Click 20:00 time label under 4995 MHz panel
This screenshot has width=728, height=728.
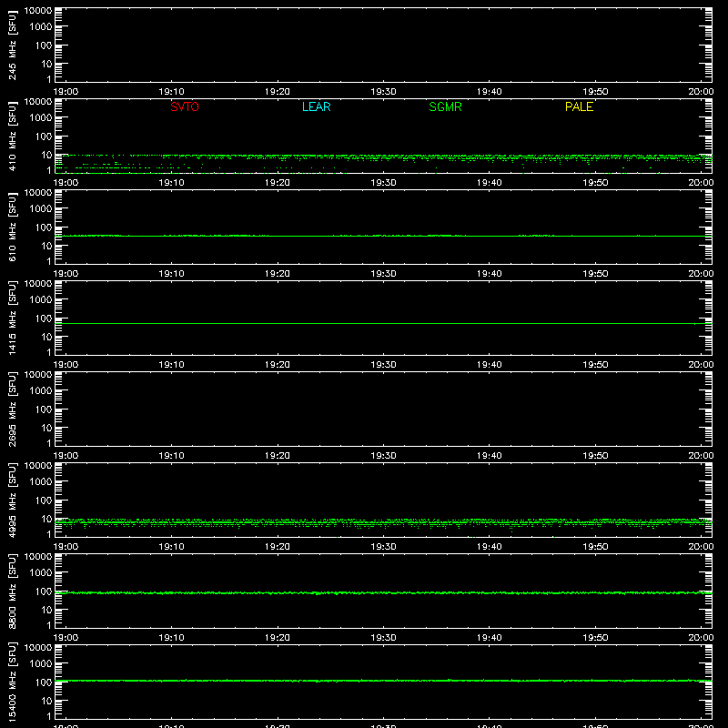coord(701,547)
